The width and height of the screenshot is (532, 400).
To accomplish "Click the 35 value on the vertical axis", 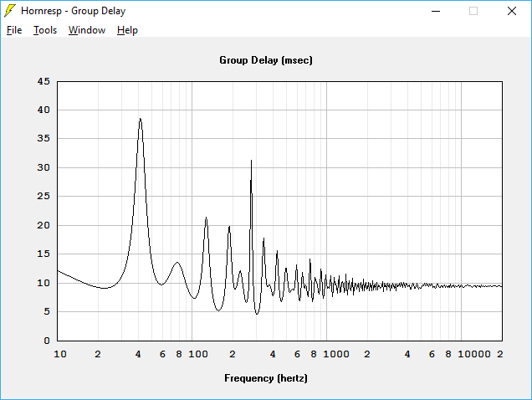I will point(43,138).
